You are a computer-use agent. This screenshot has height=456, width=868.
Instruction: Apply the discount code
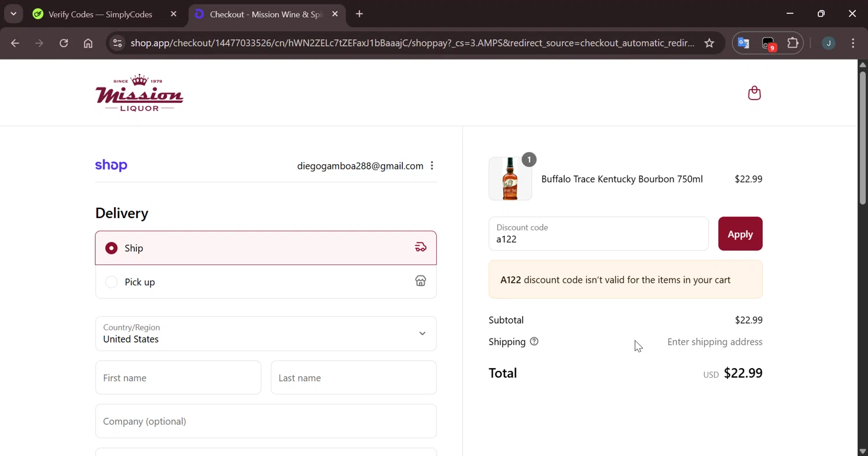pos(740,234)
